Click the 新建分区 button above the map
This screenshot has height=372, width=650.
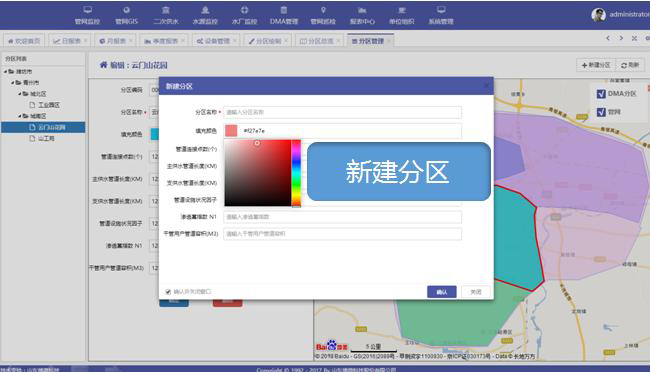[596, 65]
